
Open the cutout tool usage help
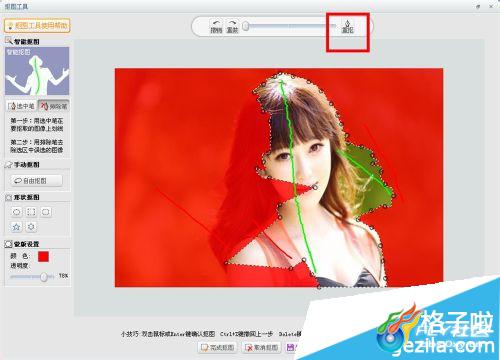point(37,25)
